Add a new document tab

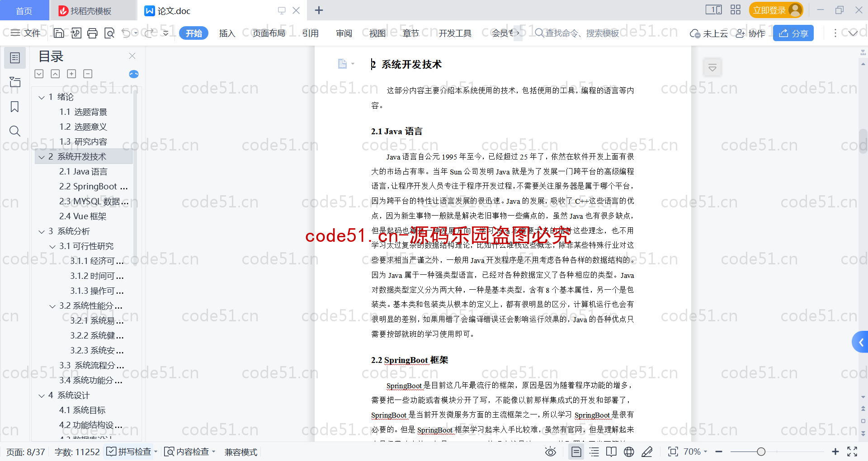point(319,10)
